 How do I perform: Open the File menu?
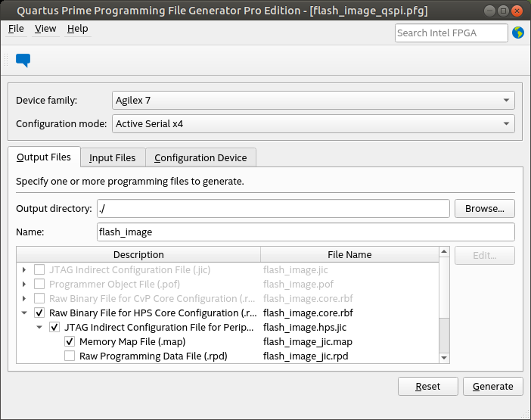[16, 29]
